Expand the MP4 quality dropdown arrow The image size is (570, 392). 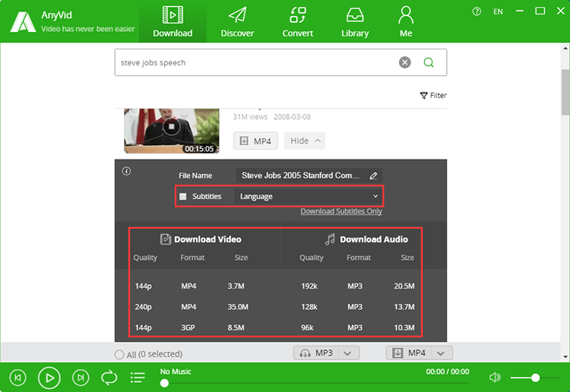pos(441,353)
